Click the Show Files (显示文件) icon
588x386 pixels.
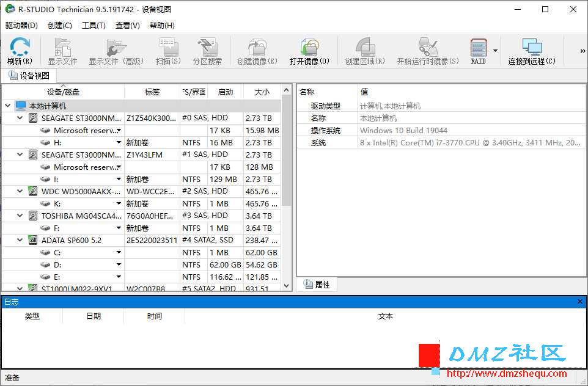point(62,51)
